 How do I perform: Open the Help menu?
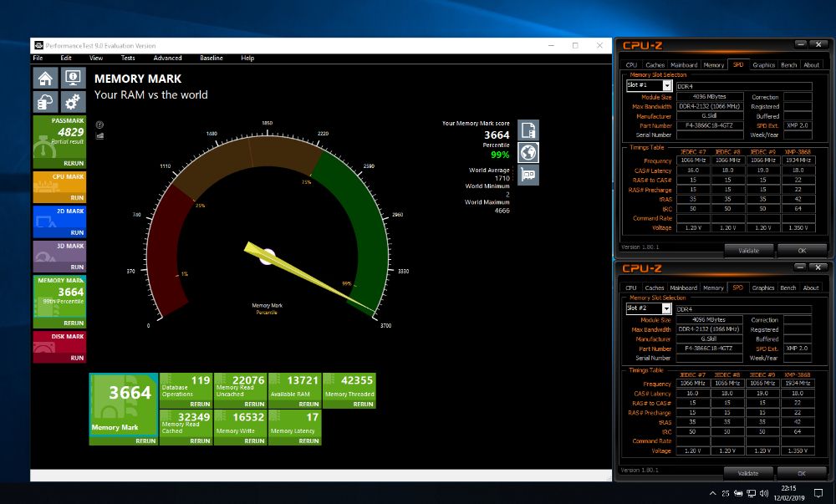[247, 58]
